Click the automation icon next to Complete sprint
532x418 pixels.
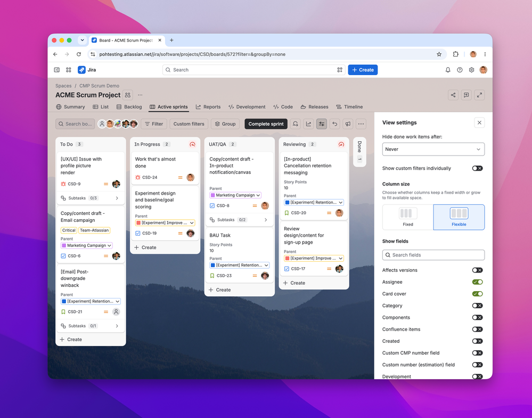296,124
